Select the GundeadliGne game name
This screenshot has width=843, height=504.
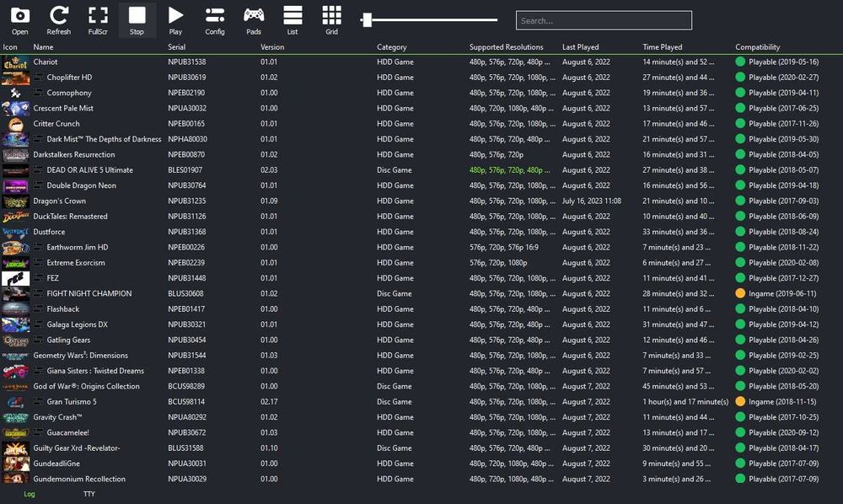(x=56, y=464)
